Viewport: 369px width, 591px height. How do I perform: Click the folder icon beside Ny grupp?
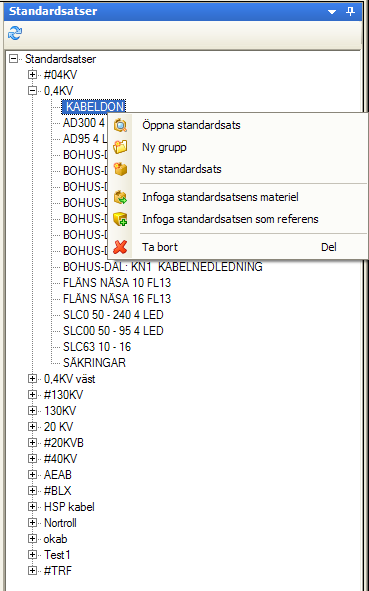pyautogui.click(x=120, y=147)
